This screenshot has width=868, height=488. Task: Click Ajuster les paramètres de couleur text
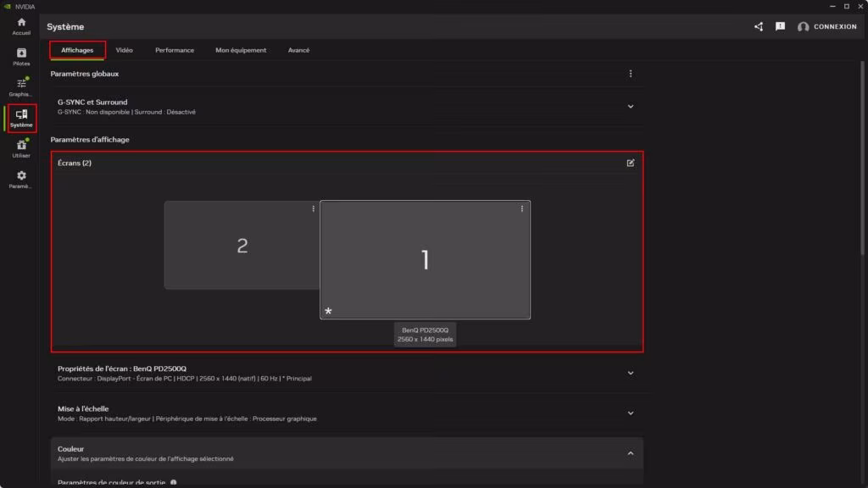[146, 458]
